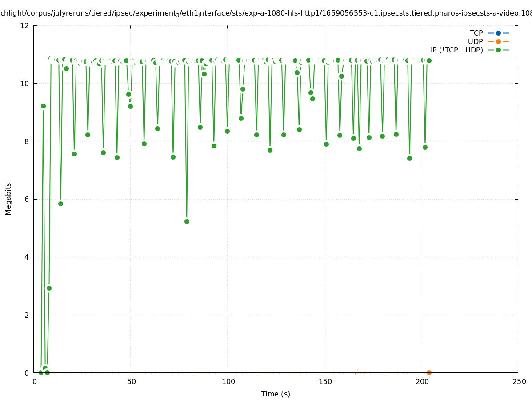The width and height of the screenshot is (532, 400).
Task: Select the lowest green dip point near 5.2 Megabits
Action: click(187, 221)
